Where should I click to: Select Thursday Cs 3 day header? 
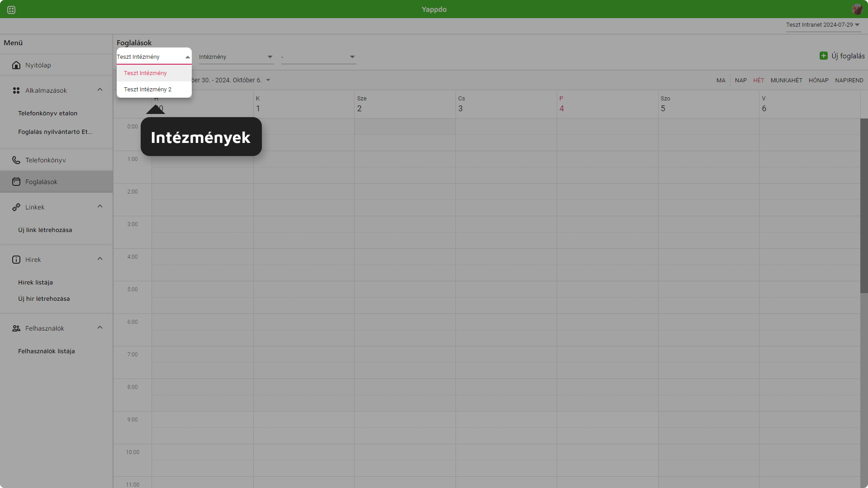(x=506, y=104)
